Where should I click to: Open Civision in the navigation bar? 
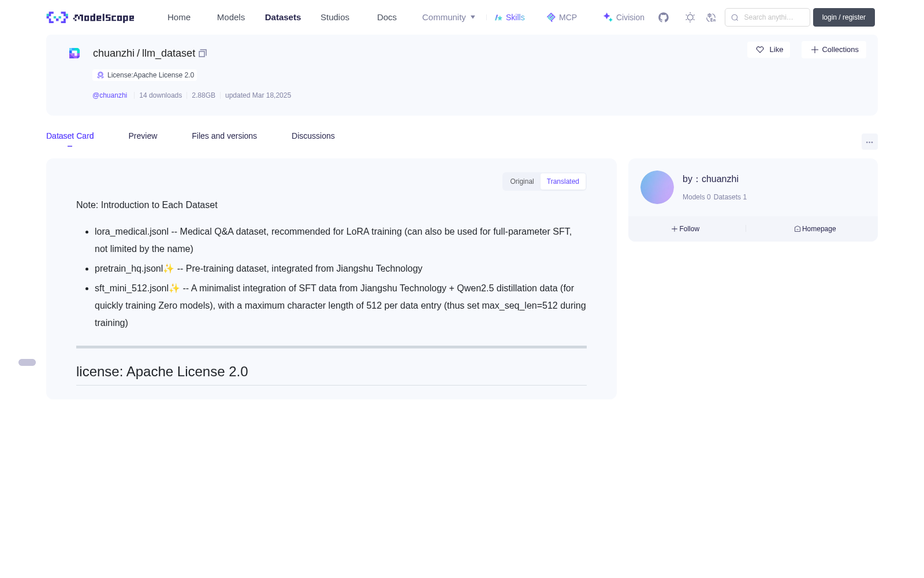pos(624,17)
